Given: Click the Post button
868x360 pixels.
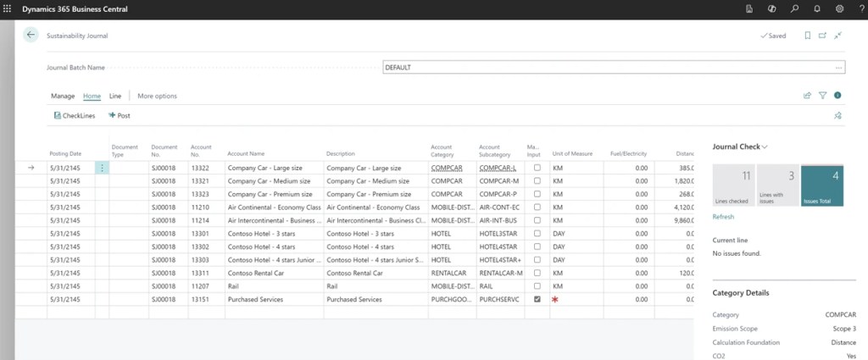Looking at the screenshot, I should [119, 115].
